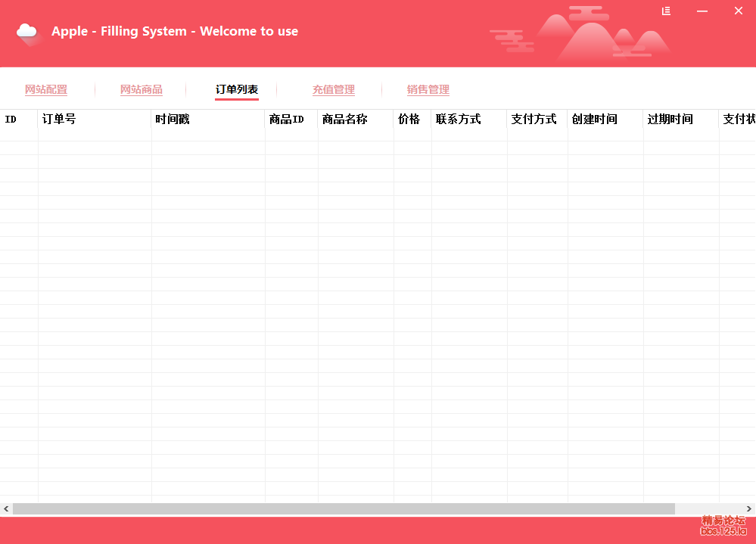Click the horizontal scrollbar thumb
Screen dimensions: 756x544
point(344,509)
